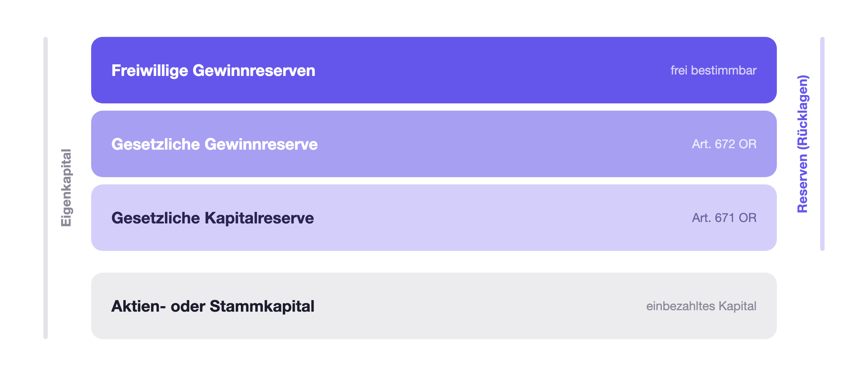868x376 pixels.
Task: Select the 'frei bestimmbar' label
Action: pos(713,70)
